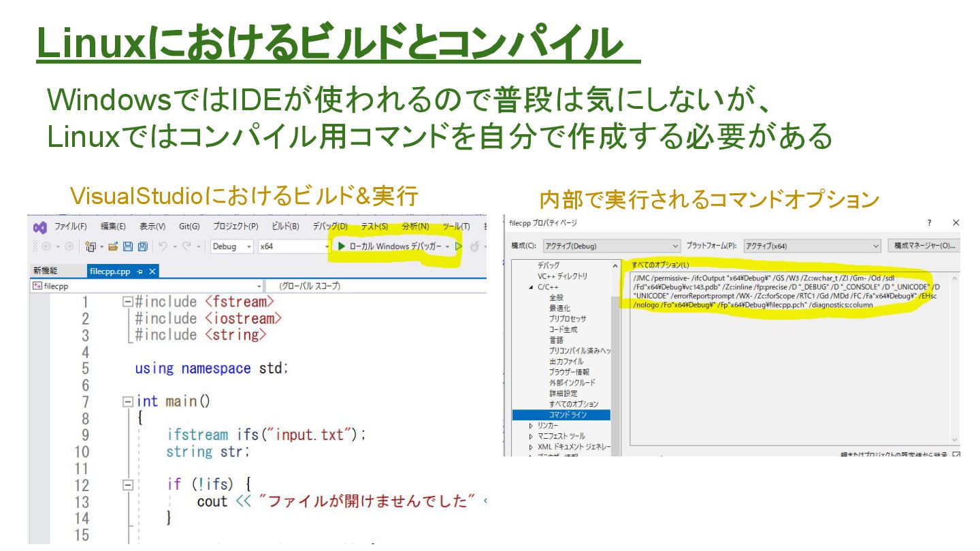980x551 pixels.
Task: Click the open file folder icon
Action: (113, 246)
